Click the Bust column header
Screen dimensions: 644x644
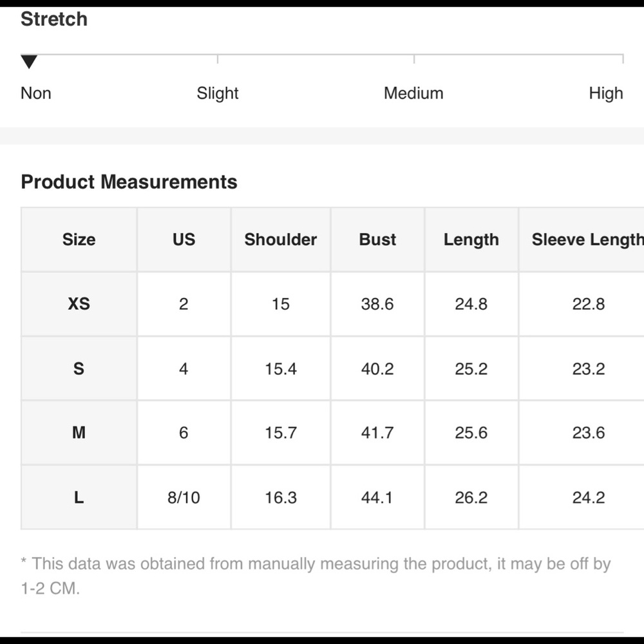[377, 240]
